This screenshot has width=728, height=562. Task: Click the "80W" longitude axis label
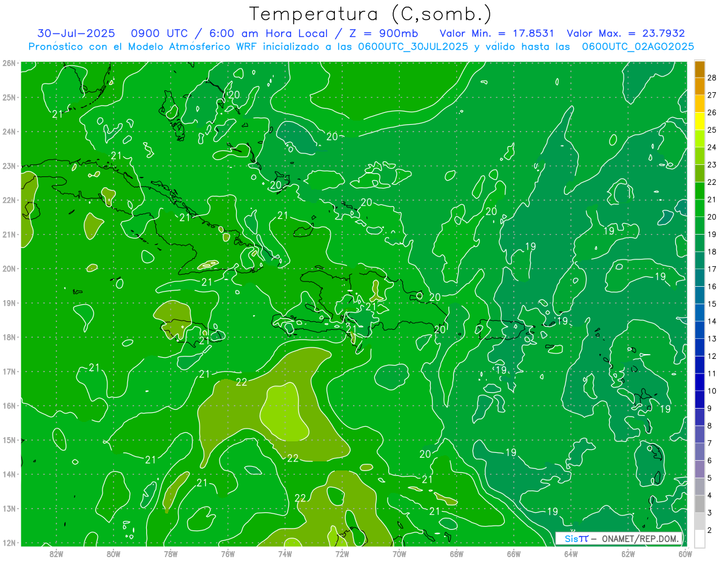[113, 554]
